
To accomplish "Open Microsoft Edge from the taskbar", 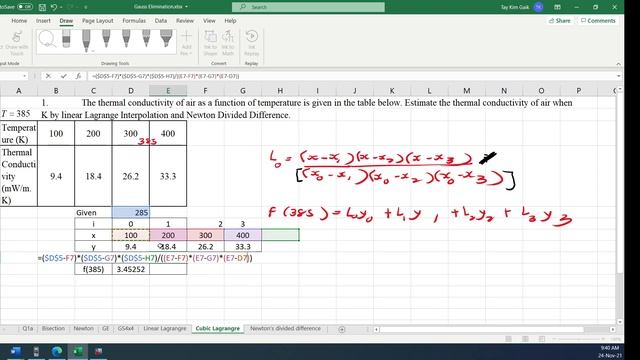I will (57, 351).
